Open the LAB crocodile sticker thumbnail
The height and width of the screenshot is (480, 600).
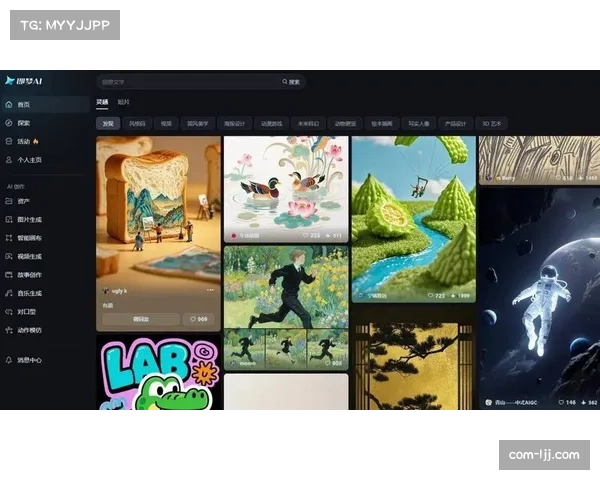(158, 373)
